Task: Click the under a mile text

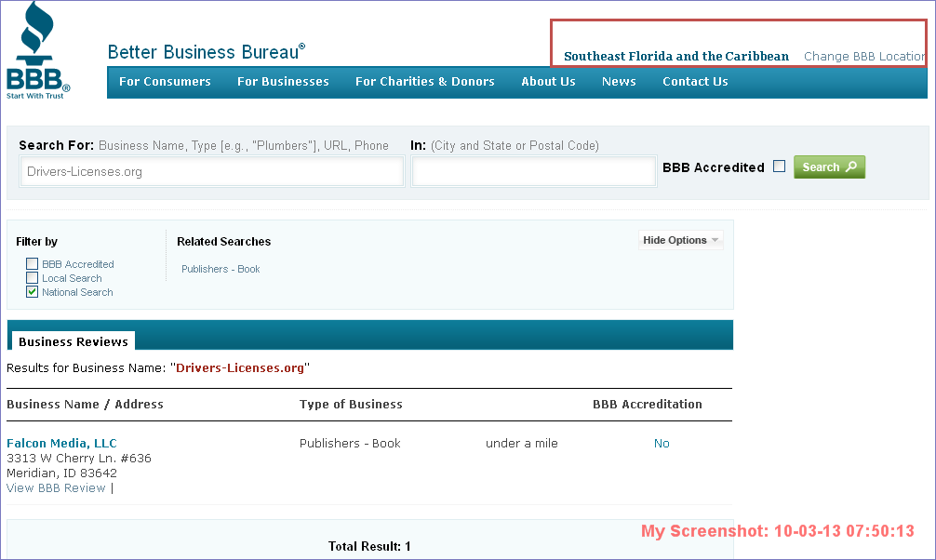Action: coord(522,444)
